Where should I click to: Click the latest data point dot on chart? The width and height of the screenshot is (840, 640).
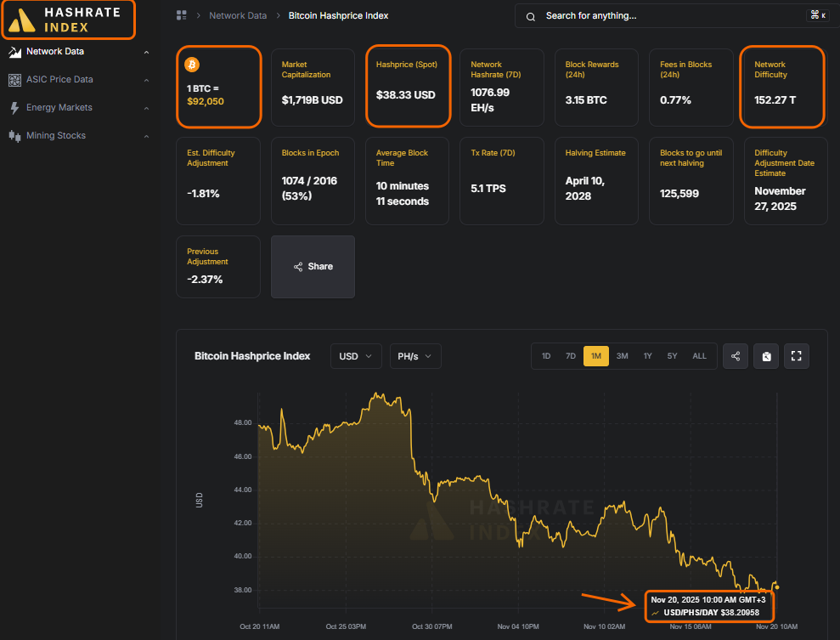coord(777,587)
